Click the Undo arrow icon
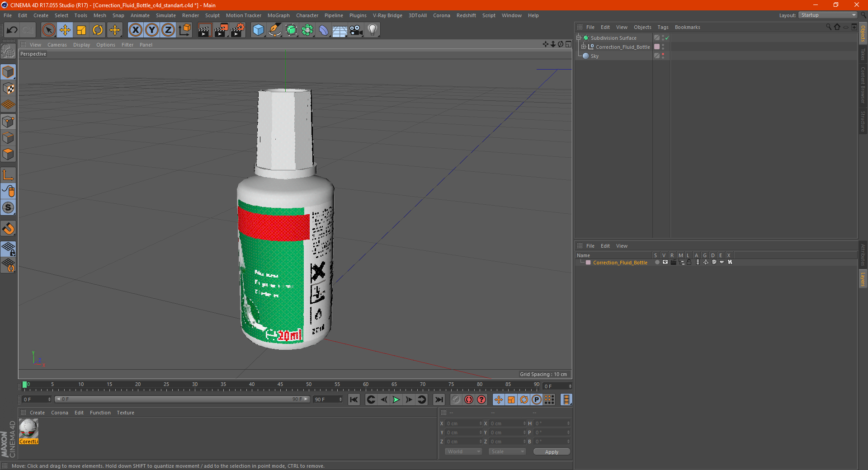The width and height of the screenshot is (868, 470). pyautogui.click(x=12, y=30)
